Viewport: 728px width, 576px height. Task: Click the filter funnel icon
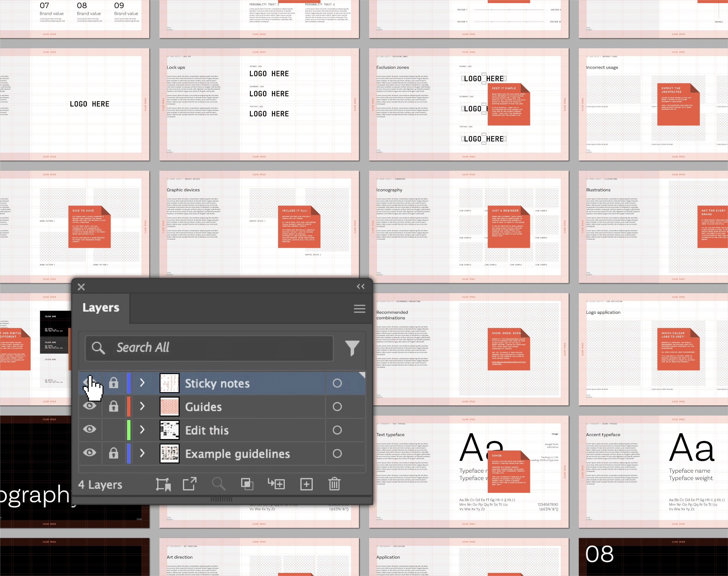[352, 348]
